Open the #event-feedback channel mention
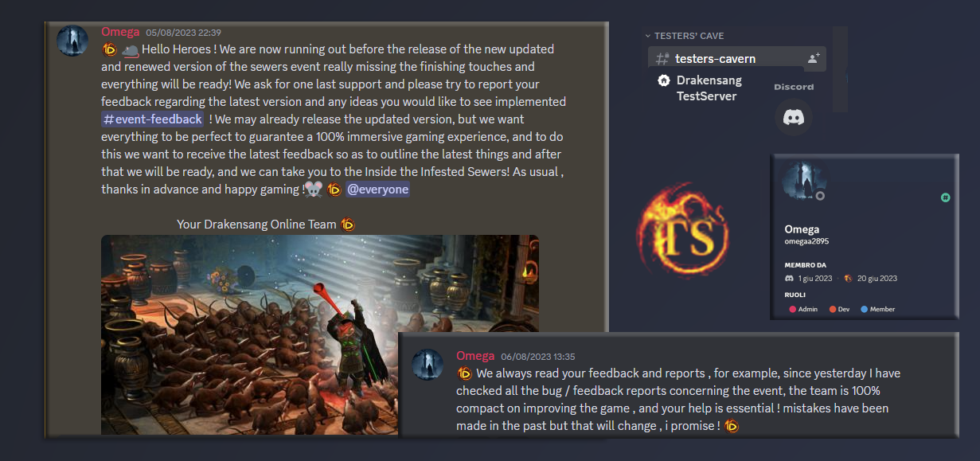The width and height of the screenshot is (980, 461). point(152,119)
